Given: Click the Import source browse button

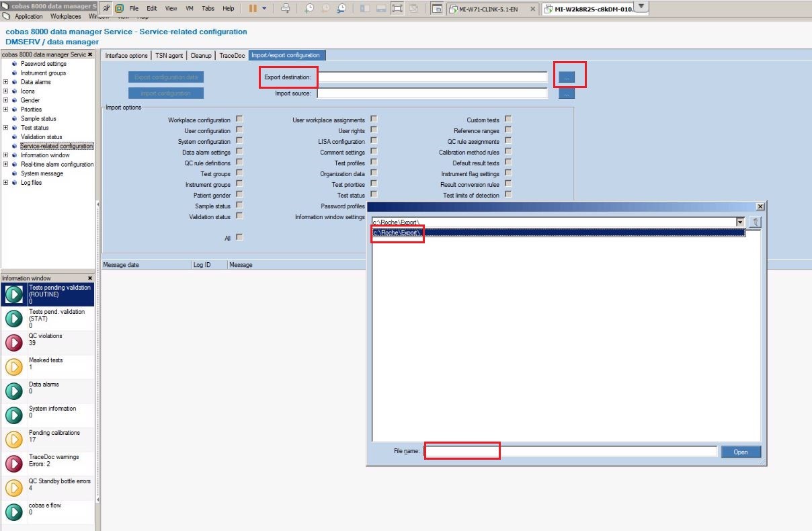Looking at the screenshot, I should pos(567,93).
